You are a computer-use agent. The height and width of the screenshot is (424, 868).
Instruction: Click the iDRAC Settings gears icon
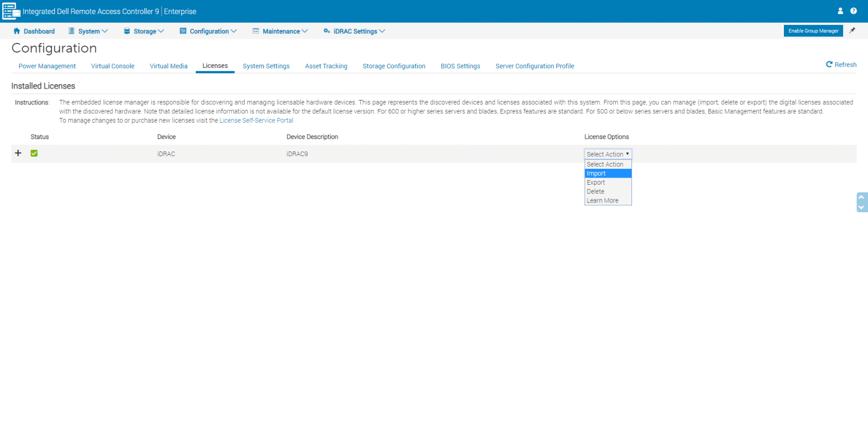pos(327,31)
